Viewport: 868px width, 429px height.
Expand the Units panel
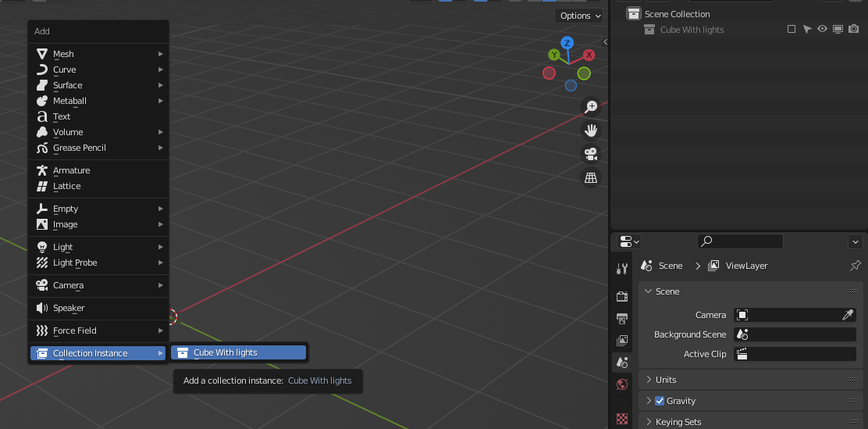[x=666, y=380]
